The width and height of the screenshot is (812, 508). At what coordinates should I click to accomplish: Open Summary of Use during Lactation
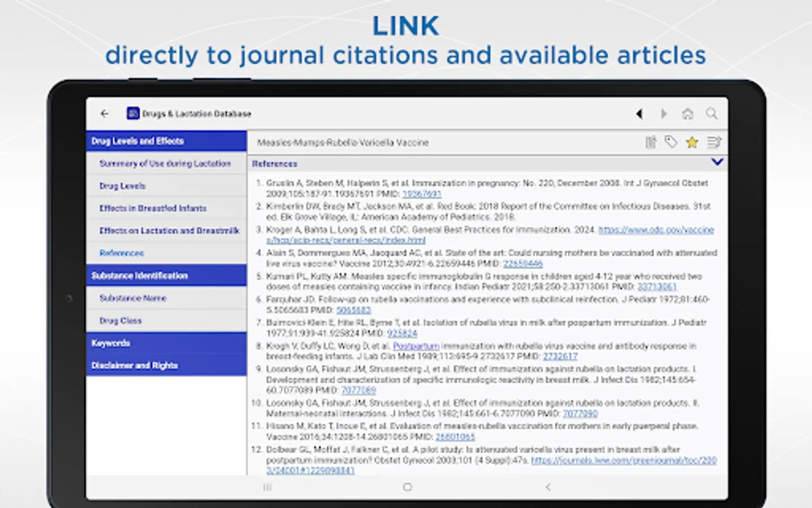click(166, 164)
